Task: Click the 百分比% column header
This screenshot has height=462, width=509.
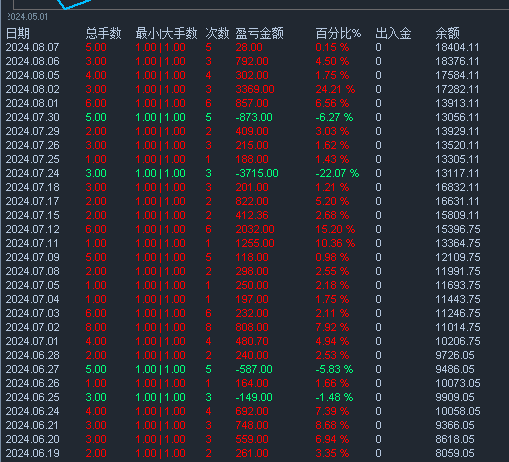Action: click(338, 34)
